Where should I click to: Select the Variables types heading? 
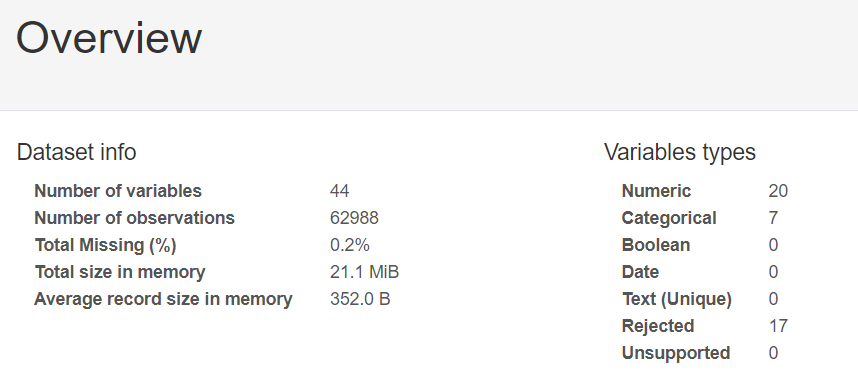point(680,152)
